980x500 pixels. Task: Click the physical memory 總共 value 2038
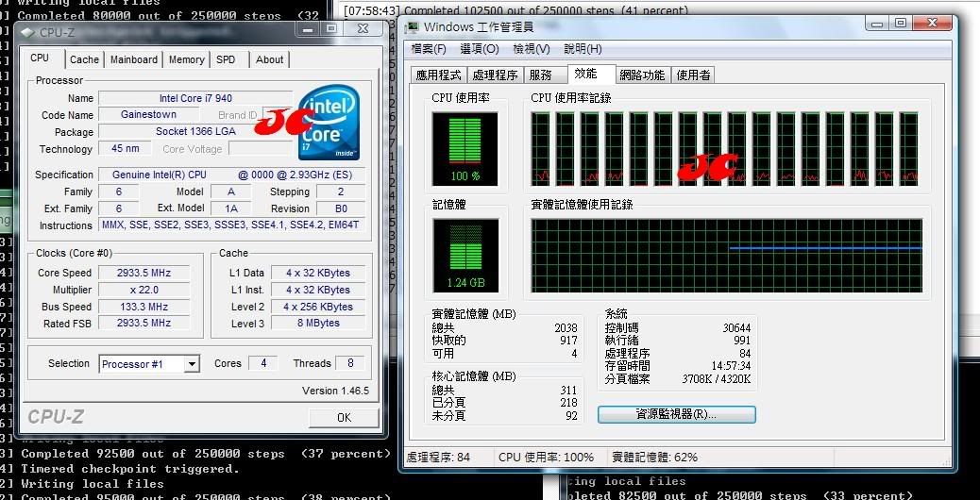click(x=566, y=327)
